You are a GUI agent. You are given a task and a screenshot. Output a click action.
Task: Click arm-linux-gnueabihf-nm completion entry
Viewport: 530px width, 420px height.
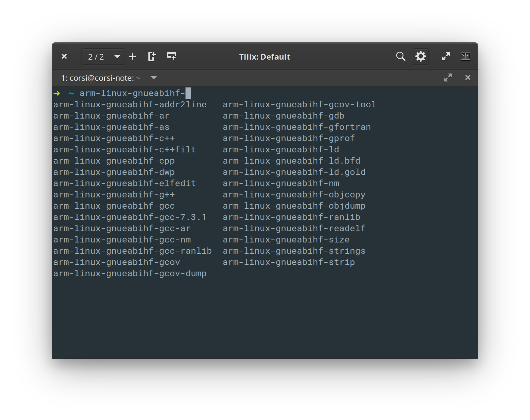coord(281,184)
